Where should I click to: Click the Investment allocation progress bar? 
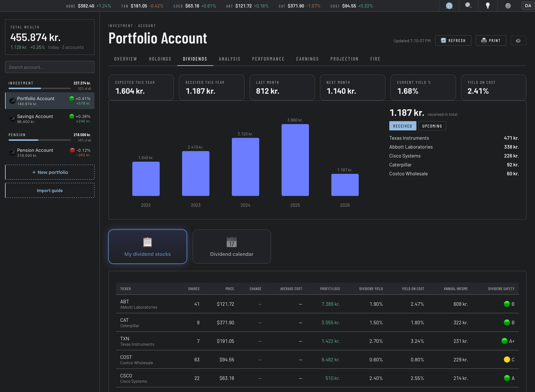(40, 89)
